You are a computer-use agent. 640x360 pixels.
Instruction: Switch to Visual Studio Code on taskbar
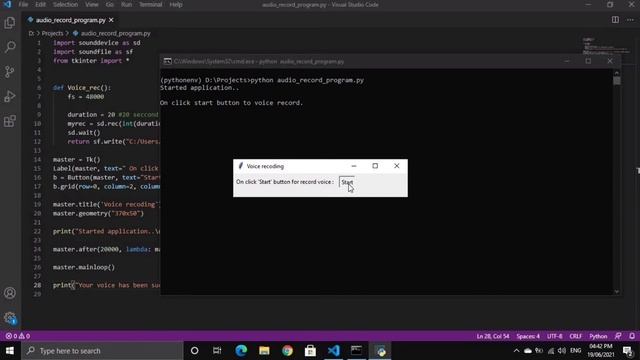coord(333,351)
